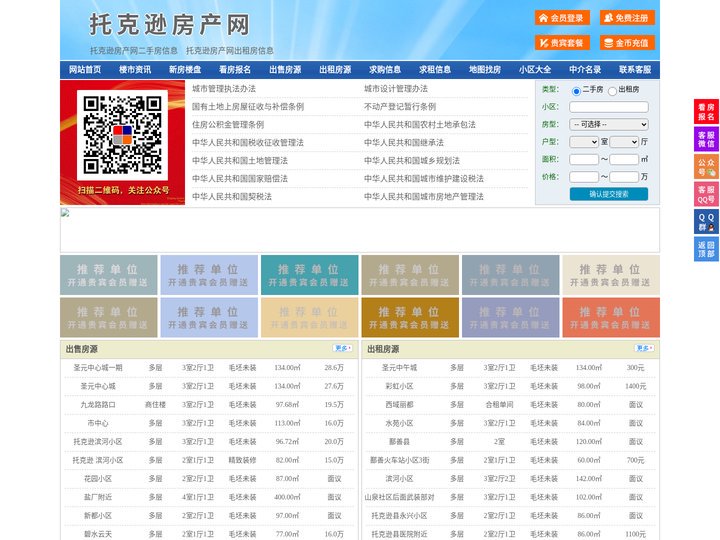This screenshot has width=720, height=540.
Task: Open 城市设计管理办法 link
Action: 396,89
